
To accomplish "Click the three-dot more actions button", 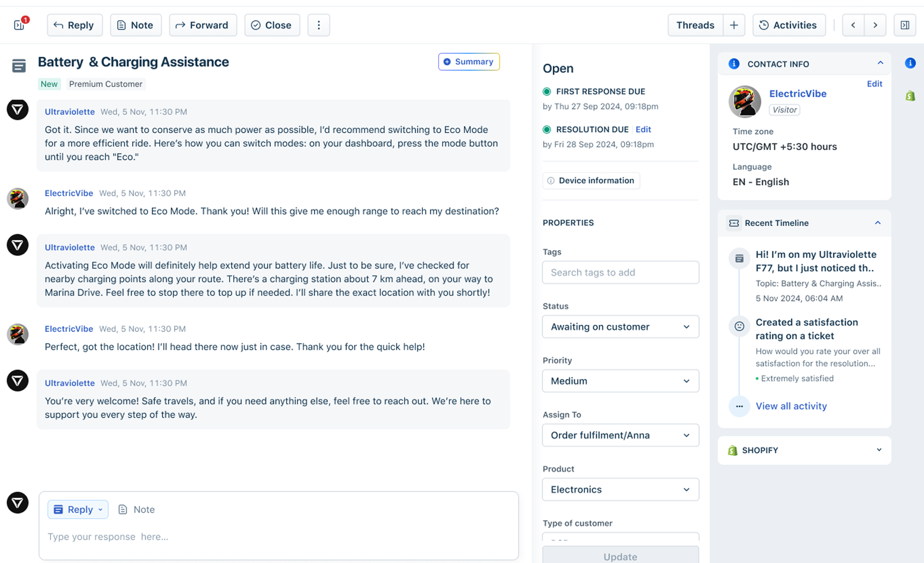I will point(319,25).
